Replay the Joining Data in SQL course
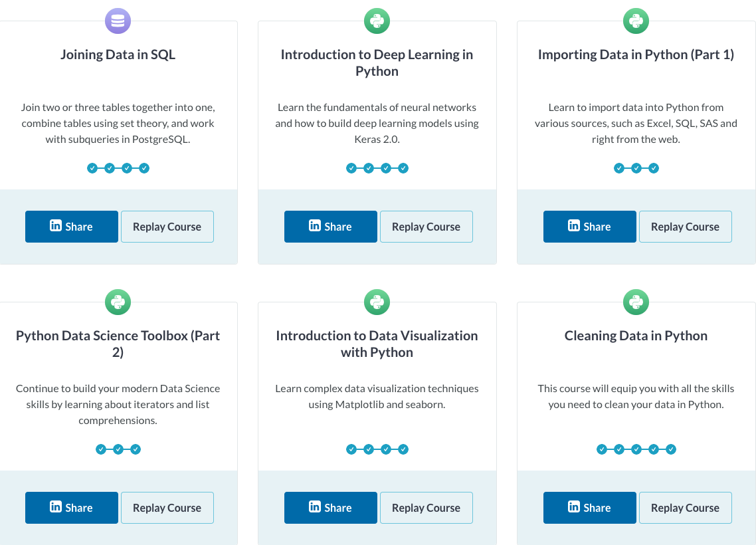This screenshot has width=756, height=545. click(167, 226)
